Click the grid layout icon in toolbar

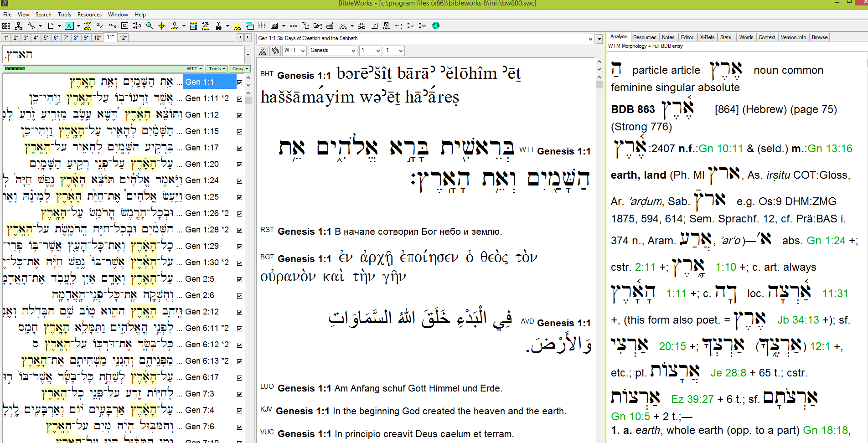click(x=6, y=26)
